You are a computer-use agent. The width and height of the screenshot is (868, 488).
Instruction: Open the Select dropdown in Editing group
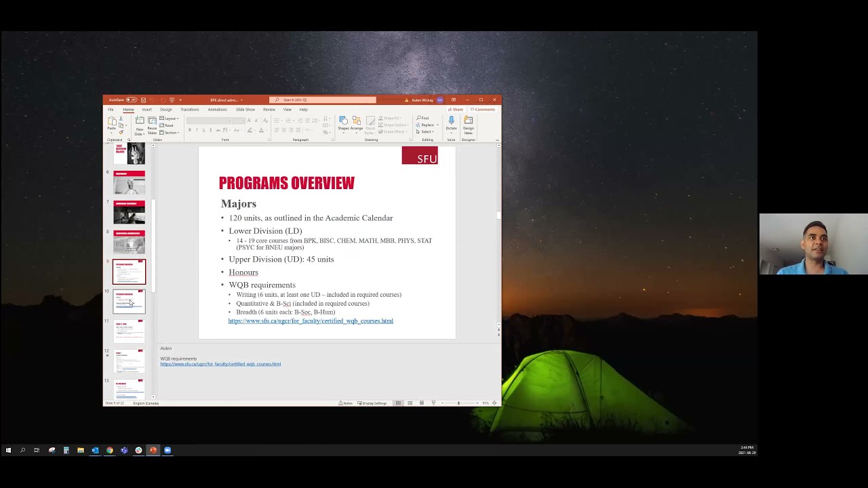point(425,131)
